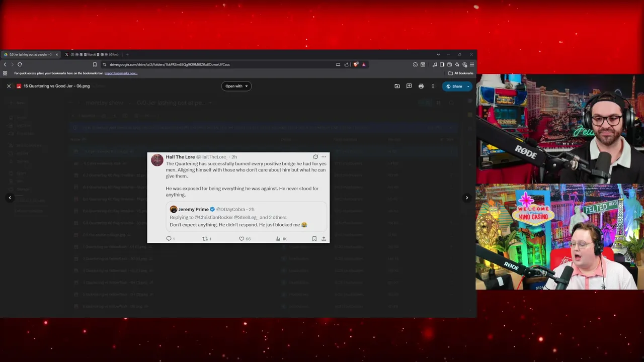
Task: Click the bookmark icon left of the address bar
Action: [95, 64]
